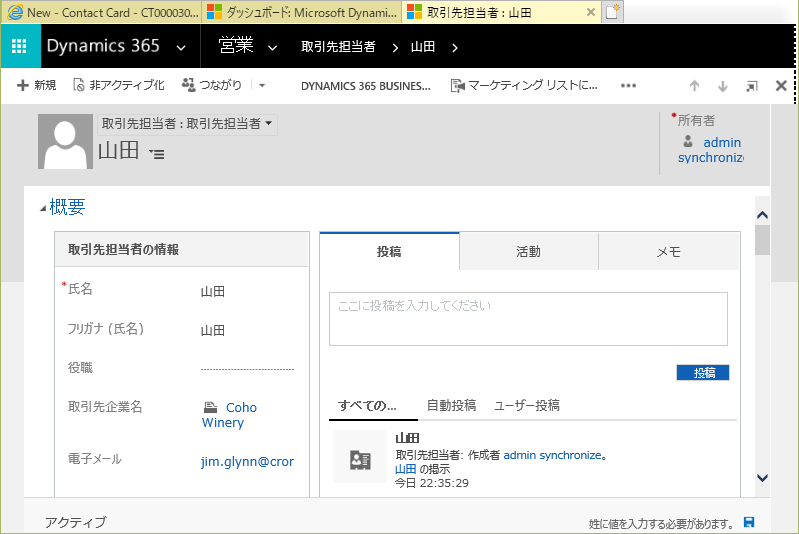Click 取引先担当者 in the navigation bar

(x=338, y=47)
